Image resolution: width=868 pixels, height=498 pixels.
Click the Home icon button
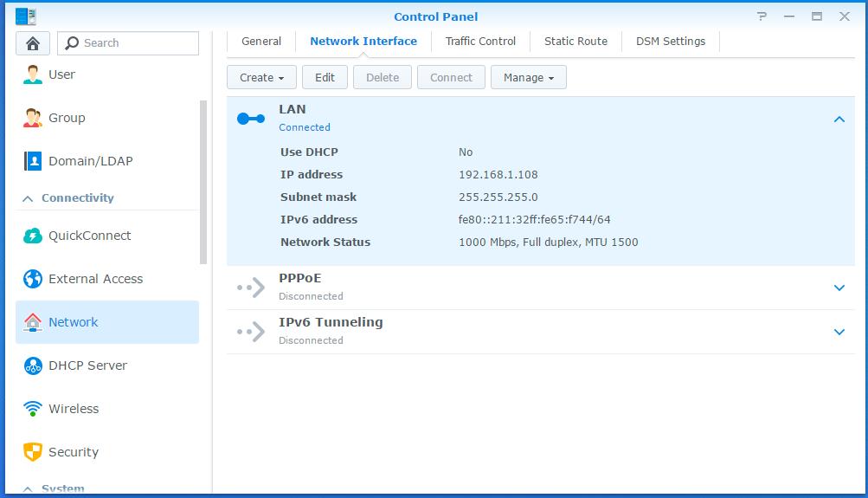33,43
